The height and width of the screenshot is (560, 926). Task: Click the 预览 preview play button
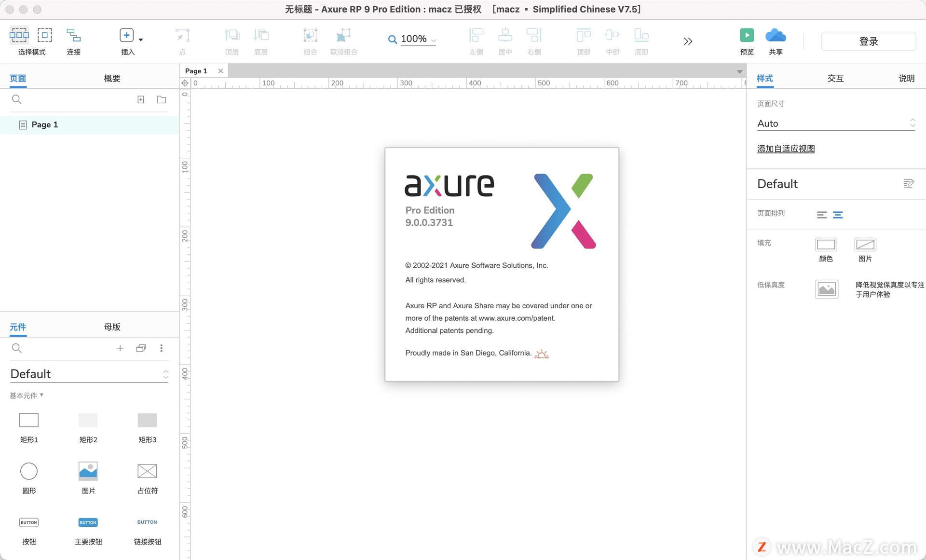tap(747, 35)
